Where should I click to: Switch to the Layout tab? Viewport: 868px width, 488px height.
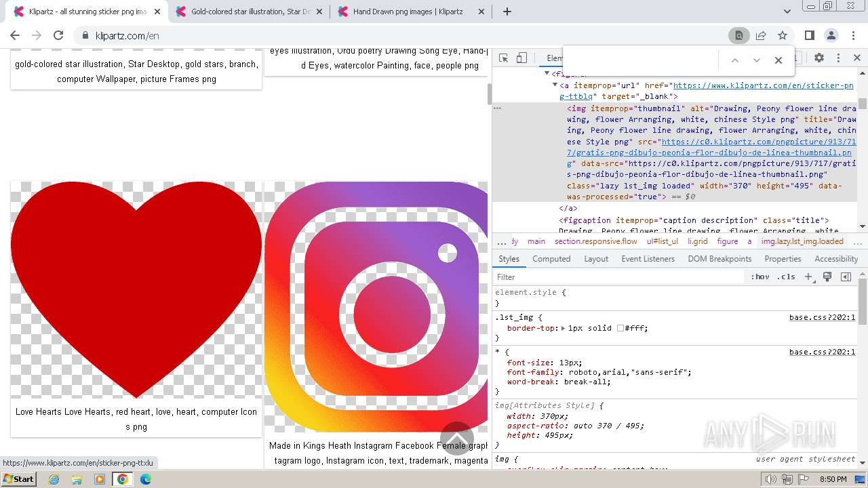596,259
